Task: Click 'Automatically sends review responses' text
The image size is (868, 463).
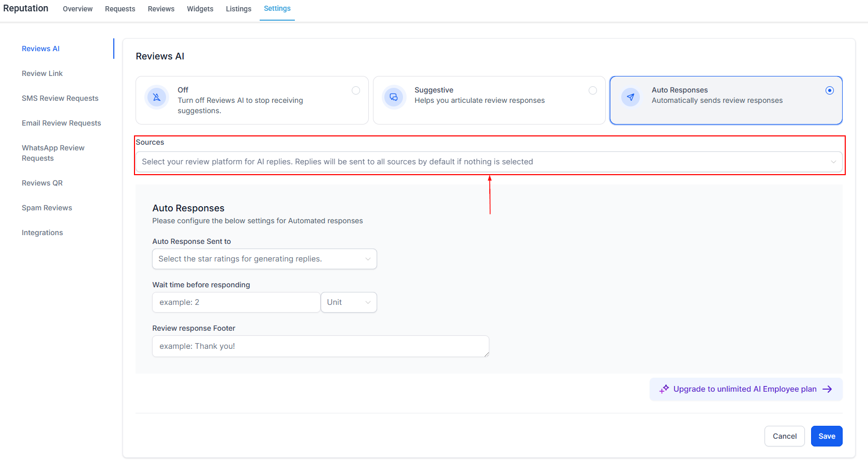Action: coord(717,100)
